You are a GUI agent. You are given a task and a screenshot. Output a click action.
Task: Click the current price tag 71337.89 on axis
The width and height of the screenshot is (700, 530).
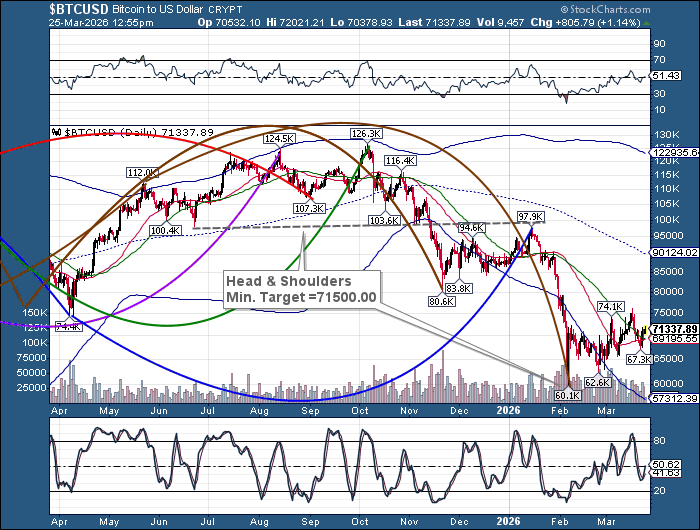pyautogui.click(x=672, y=329)
